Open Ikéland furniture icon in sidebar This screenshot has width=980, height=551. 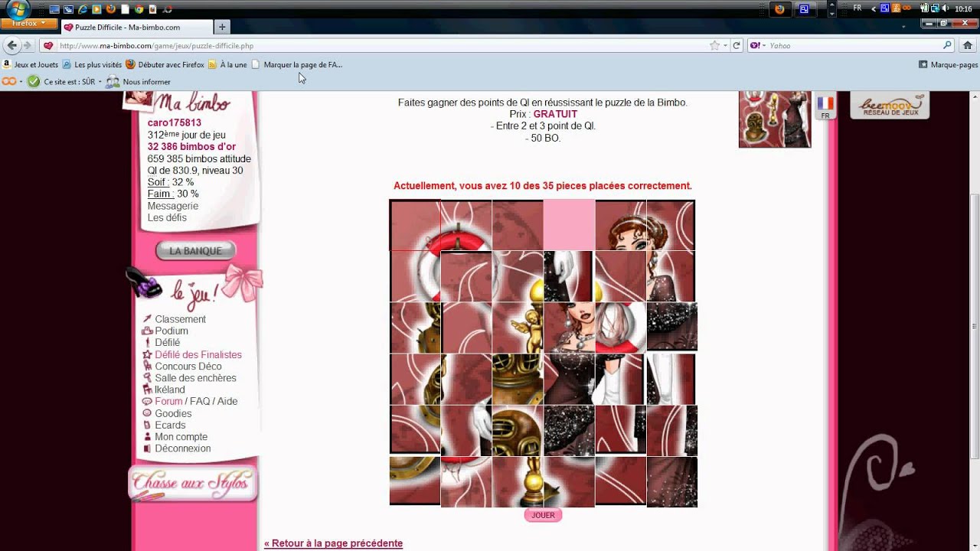[146, 389]
